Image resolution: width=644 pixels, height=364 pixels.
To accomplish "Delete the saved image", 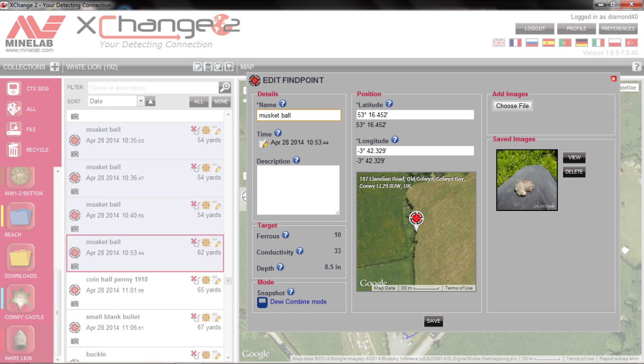I will tap(574, 172).
